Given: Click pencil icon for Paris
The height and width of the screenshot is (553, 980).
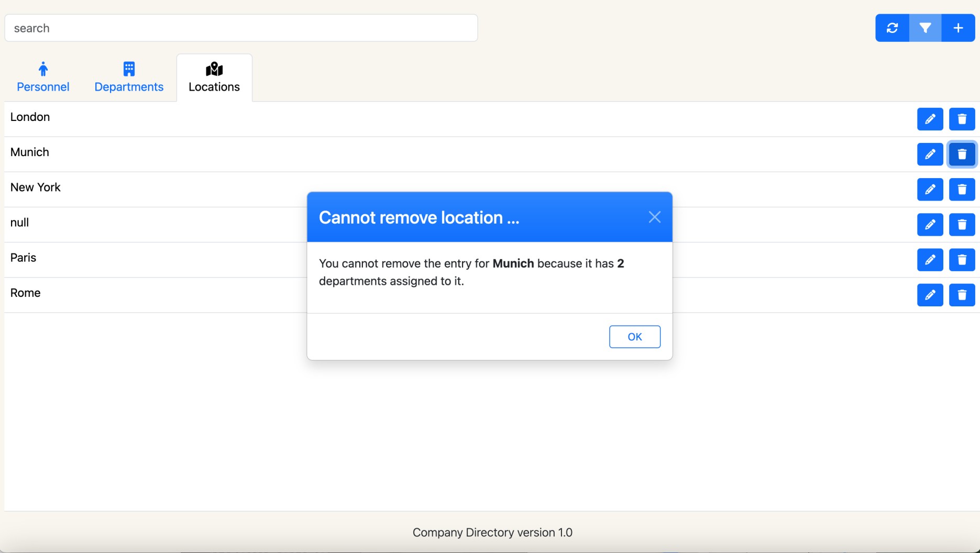Looking at the screenshot, I should [x=930, y=260].
